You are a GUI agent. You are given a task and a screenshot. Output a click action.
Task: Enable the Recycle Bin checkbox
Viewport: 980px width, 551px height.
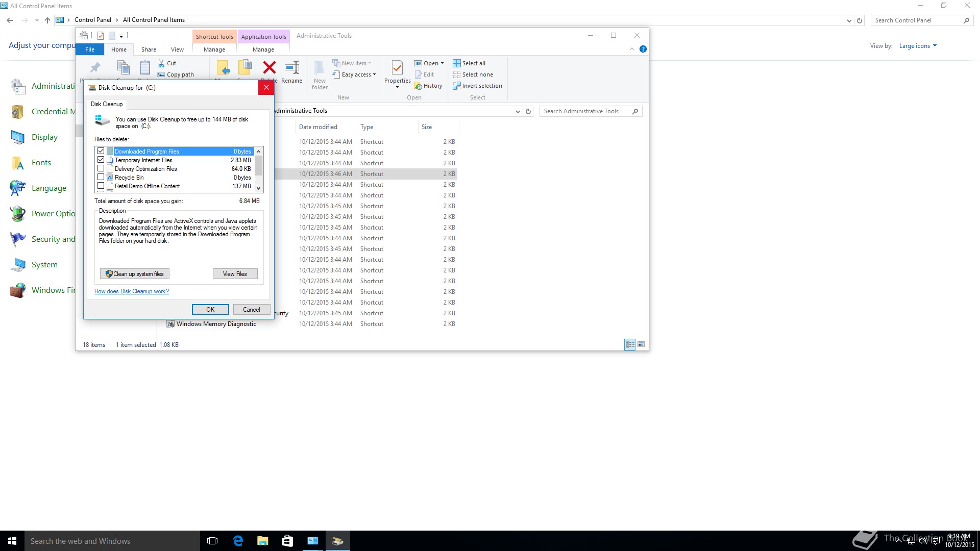coord(101,177)
